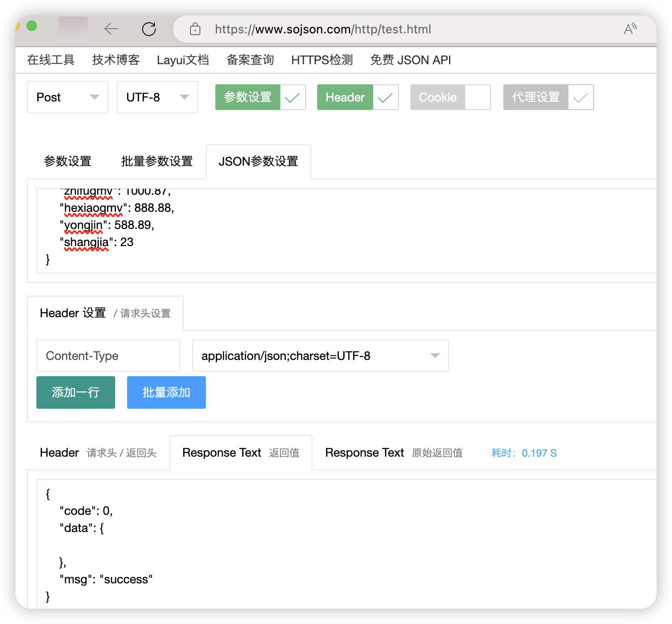
Task: Click the 添加一行 button
Action: click(x=76, y=392)
